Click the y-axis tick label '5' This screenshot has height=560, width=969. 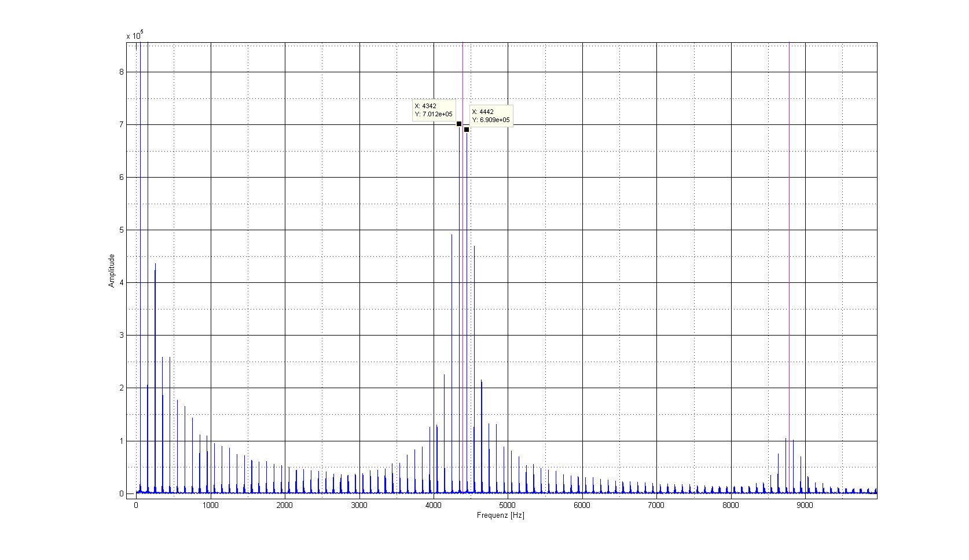pyautogui.click(x=122, y=230)
